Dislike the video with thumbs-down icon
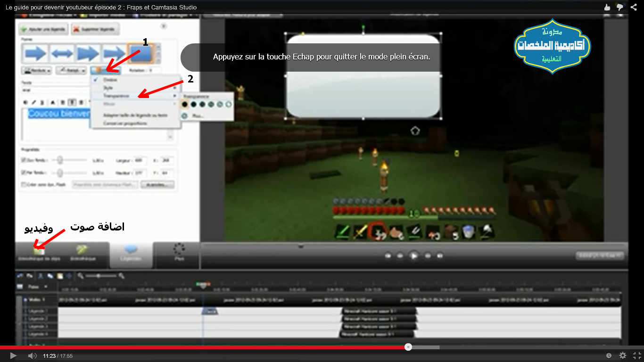The height and width of the screenshot is (362, 644). coord(620,7)
